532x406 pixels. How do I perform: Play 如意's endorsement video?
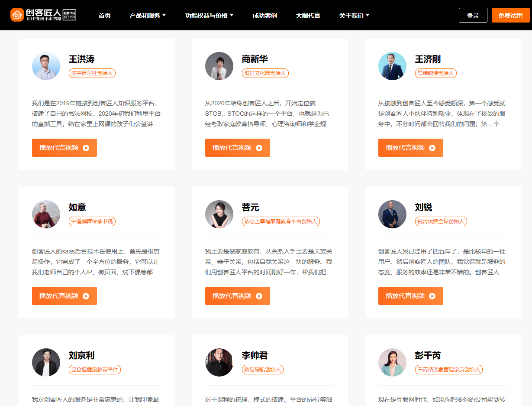pos(64,296)
